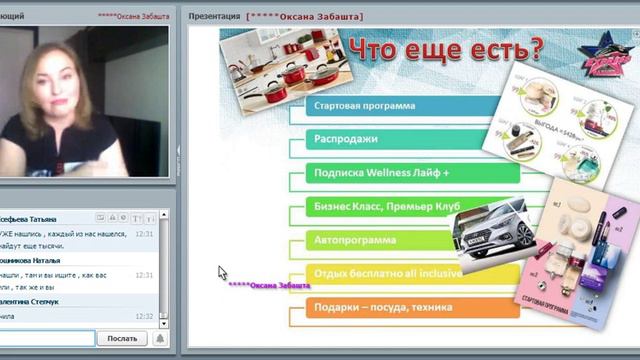The image size is (640, 360).
Task: Select chat sender name ending in Татьяна
Action: [28, 219]
